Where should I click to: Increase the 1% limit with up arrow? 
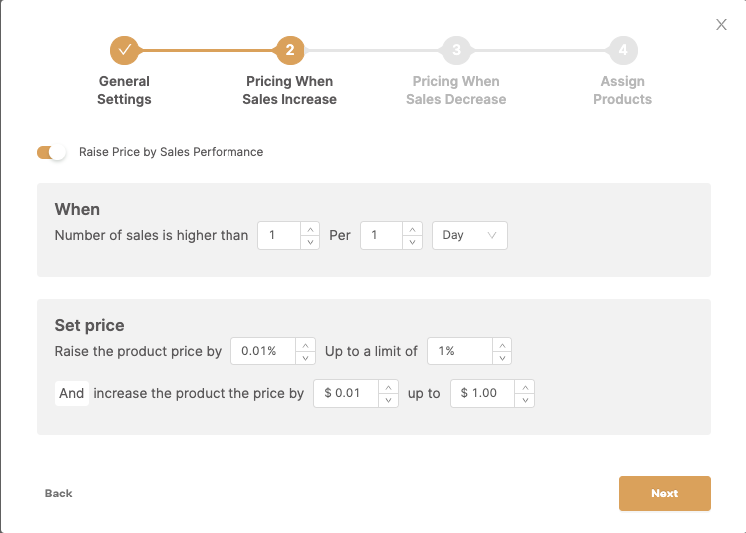point(502,345)
